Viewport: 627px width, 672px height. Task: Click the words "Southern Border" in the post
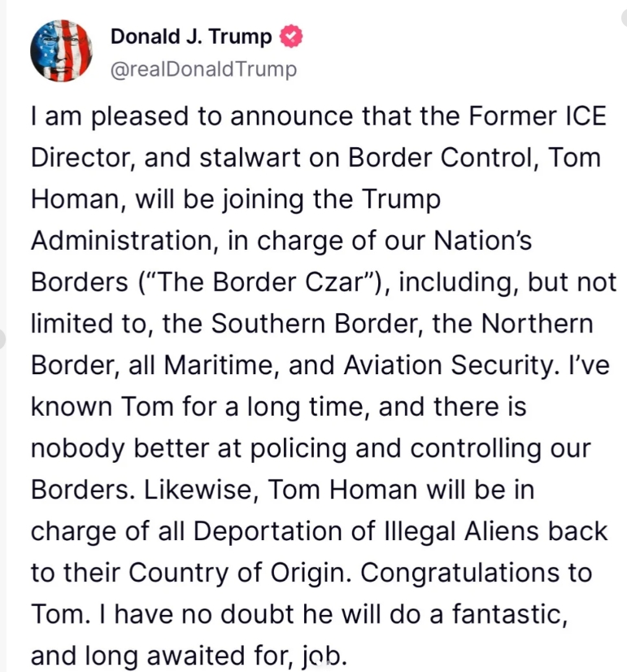[x=315, y=324]
